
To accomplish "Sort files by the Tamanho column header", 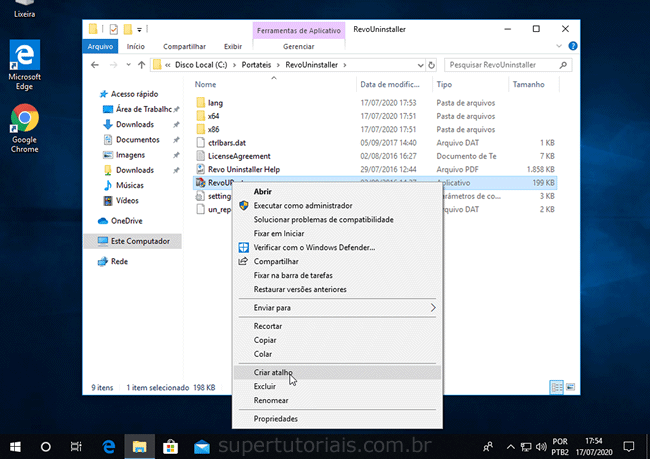I will click(528, 85).
